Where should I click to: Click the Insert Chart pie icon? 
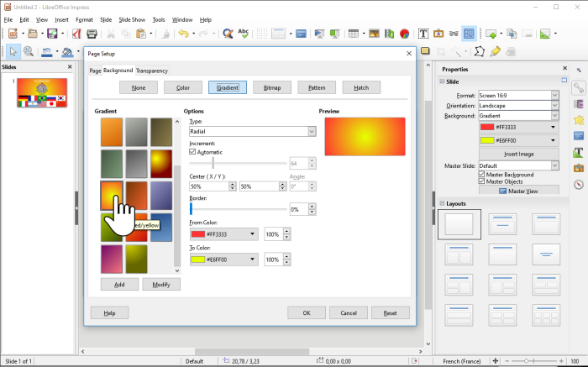pyautogui.click(x=404, y=34)
